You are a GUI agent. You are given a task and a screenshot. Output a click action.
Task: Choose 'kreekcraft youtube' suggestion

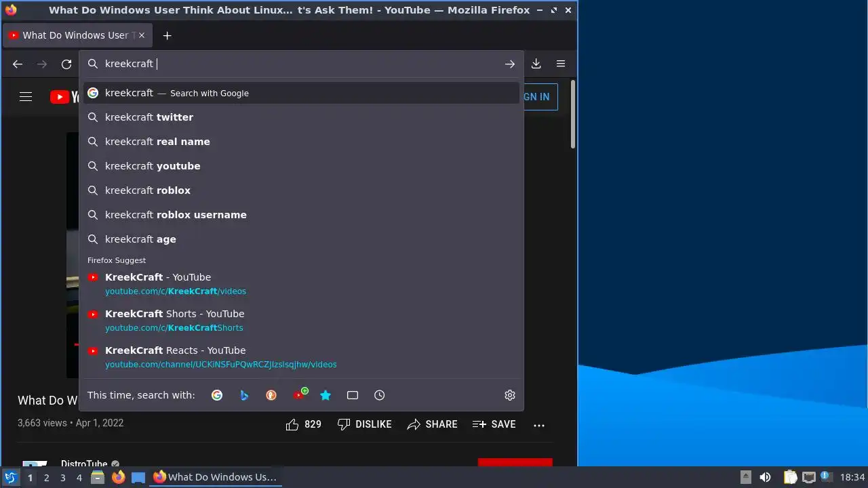(x=301, y=166)
